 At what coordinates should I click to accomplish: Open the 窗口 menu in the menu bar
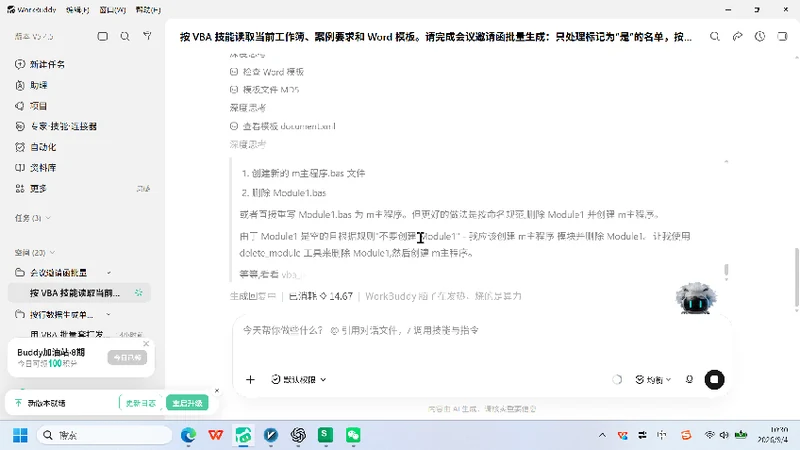coord(112,10)
